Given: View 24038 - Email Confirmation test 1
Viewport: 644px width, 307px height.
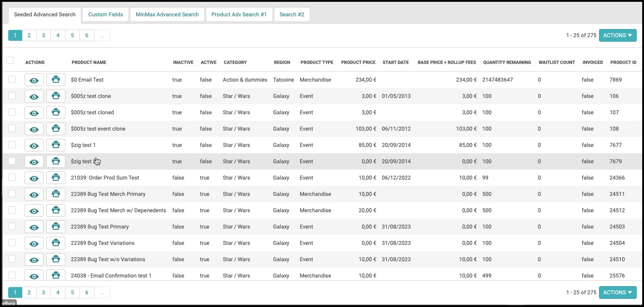Looking at the screenshot, I should click(x=34, y=276).
